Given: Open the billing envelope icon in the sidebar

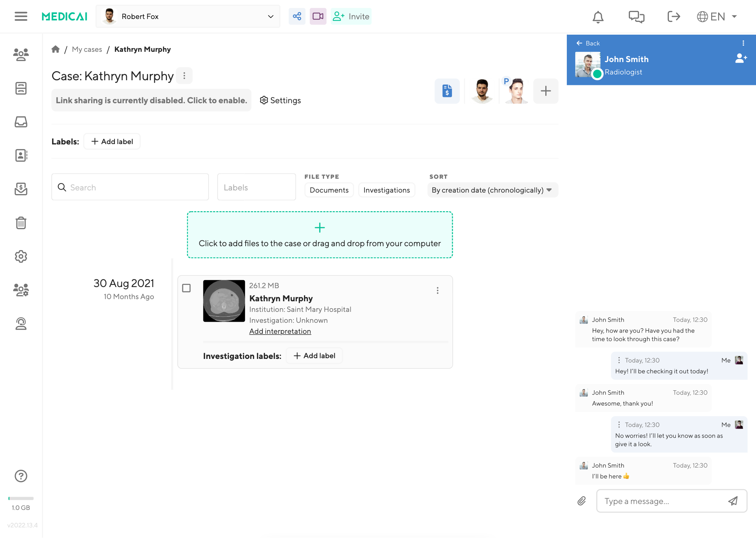Looking at the screenshot, I should click(21, 189).
